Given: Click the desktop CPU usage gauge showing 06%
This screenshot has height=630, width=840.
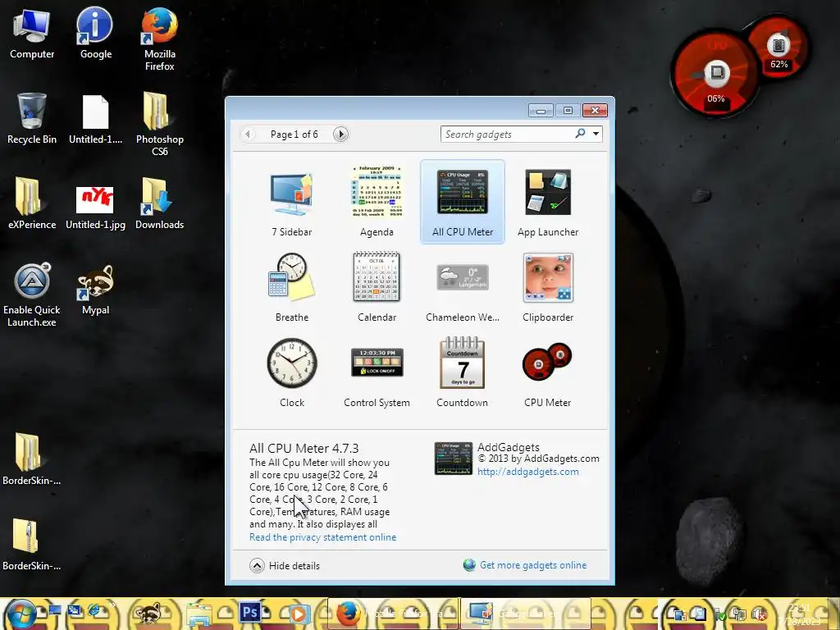Looking at the screenshot, I should tap(714, 73).
